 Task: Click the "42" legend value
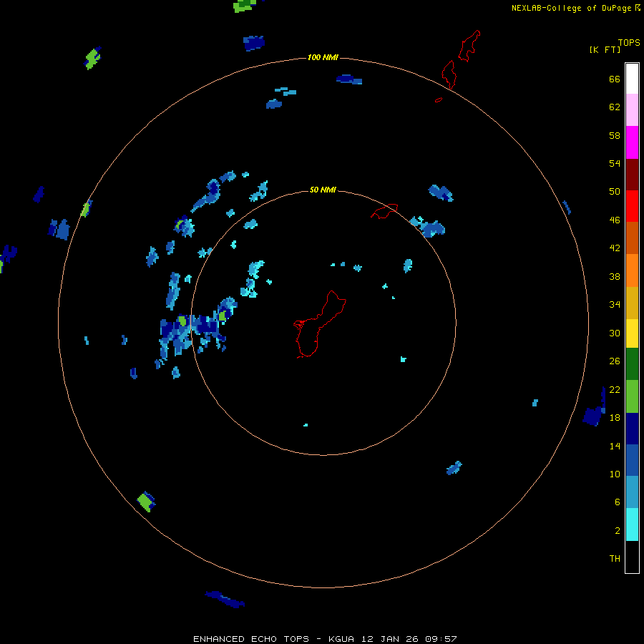(615, 248)
